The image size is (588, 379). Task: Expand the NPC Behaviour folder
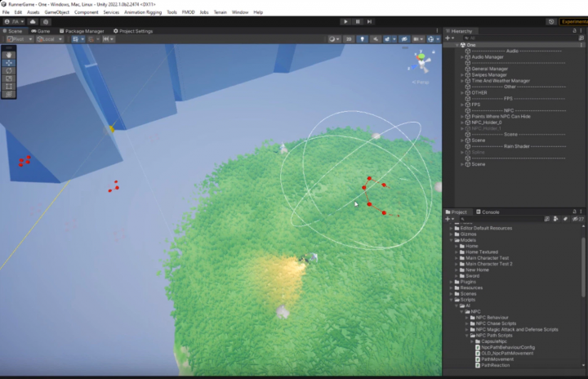pos(467,318)
